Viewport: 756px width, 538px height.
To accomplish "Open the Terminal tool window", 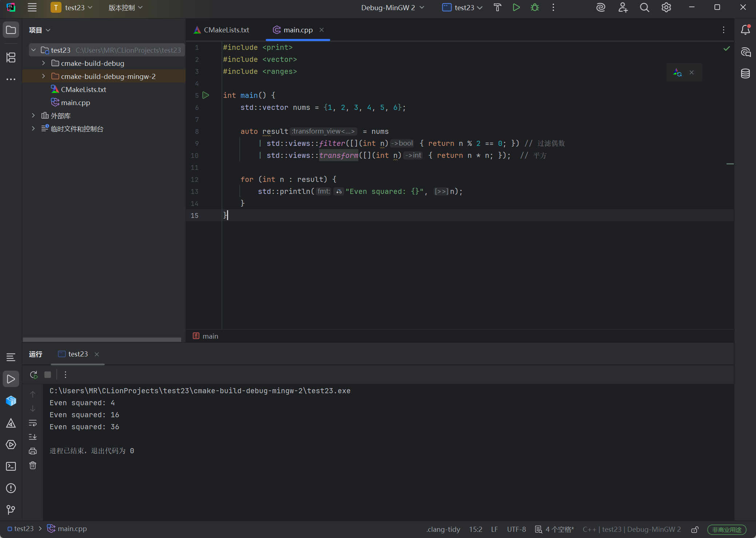I will click(x=11, y=466).
